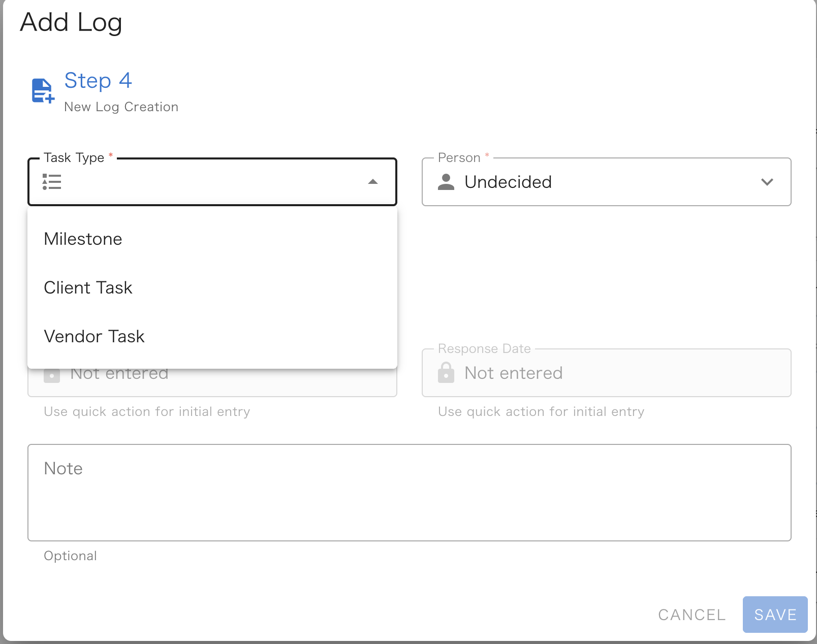Click the lock icon in the Response Date field
The image size is (817, 644).
(x=447, y=373)
